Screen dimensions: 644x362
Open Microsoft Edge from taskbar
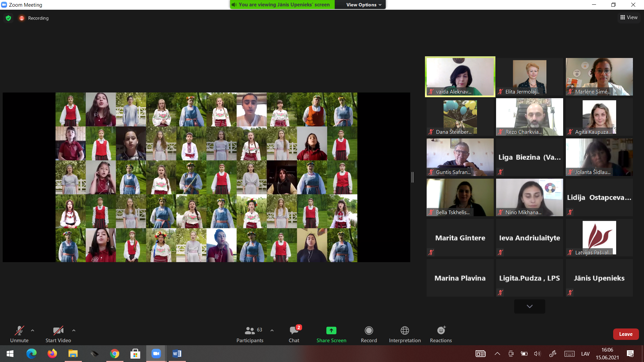pos(32,354)
